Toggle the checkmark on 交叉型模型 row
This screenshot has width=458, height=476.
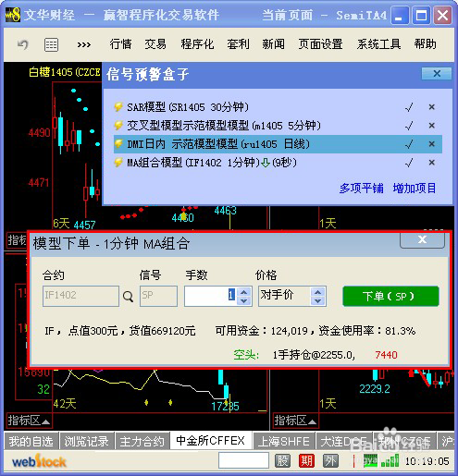(409, 126)
